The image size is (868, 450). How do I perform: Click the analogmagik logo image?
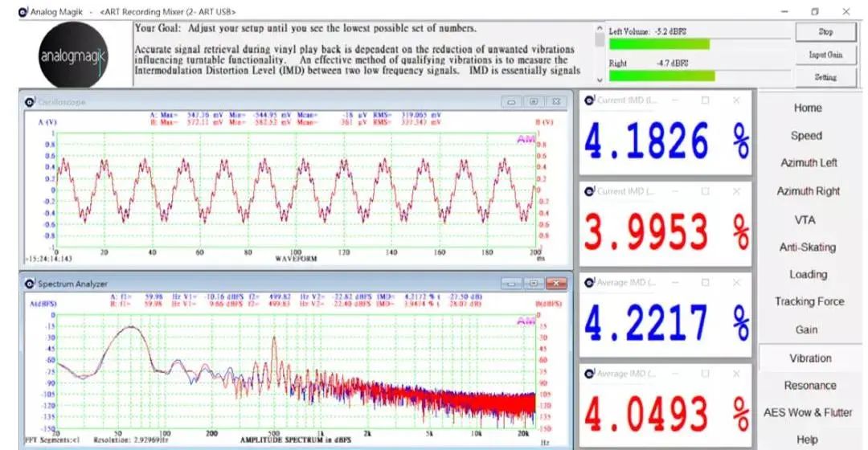coord(73,55)
